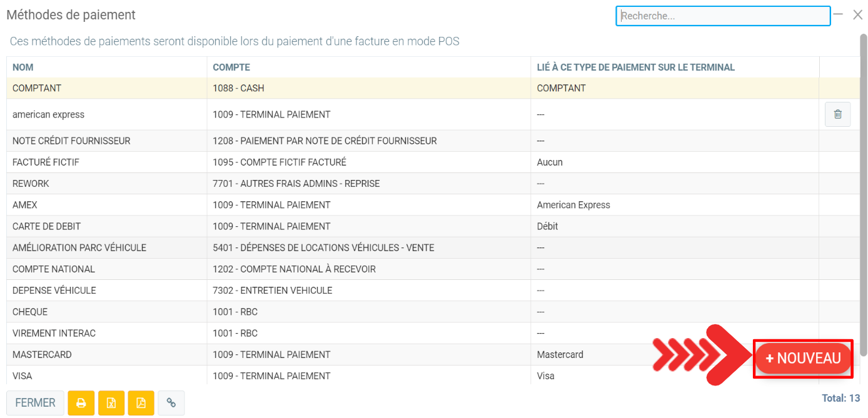868x418 pixels.
Task: Focus the Recherche search field
Action: tap(723, 16)
